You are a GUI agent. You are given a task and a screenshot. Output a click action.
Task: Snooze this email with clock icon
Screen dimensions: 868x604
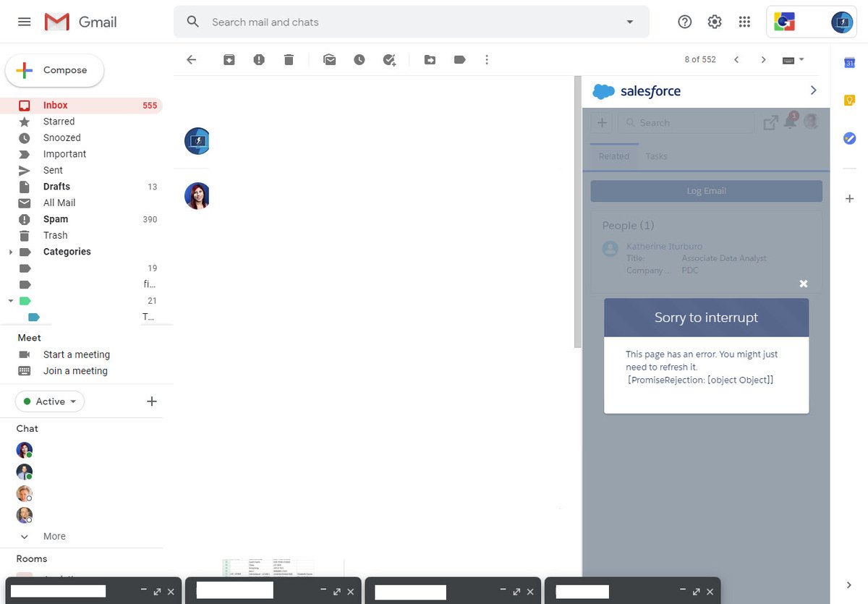pyautogui.click(x=359, y=59)
